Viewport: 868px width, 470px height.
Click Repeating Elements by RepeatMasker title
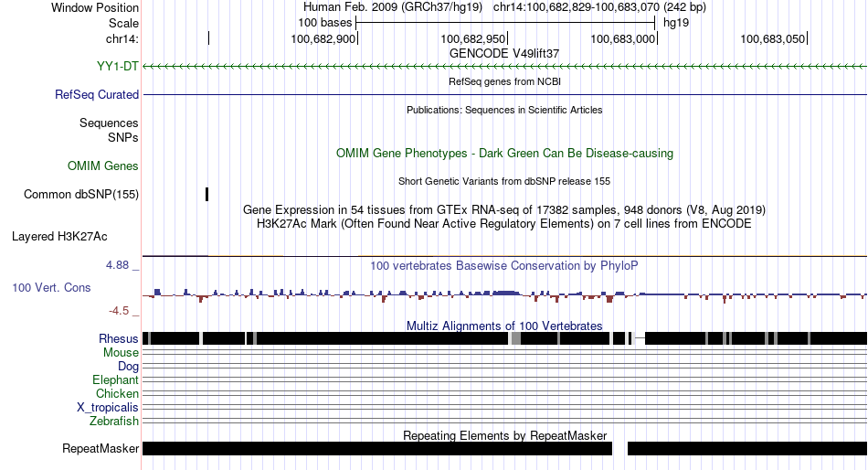pyautogui.click(x=504, y=435)
